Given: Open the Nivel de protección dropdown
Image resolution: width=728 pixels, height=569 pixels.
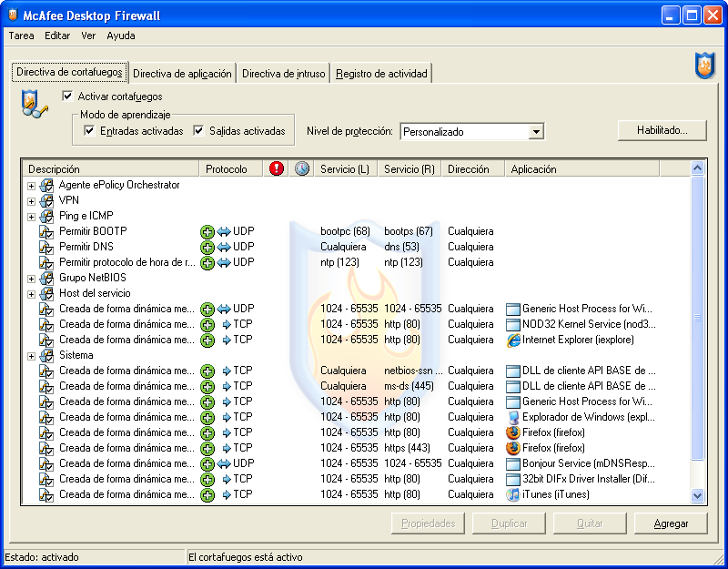Looking at the screenshot, I should (x=536, y=131).
